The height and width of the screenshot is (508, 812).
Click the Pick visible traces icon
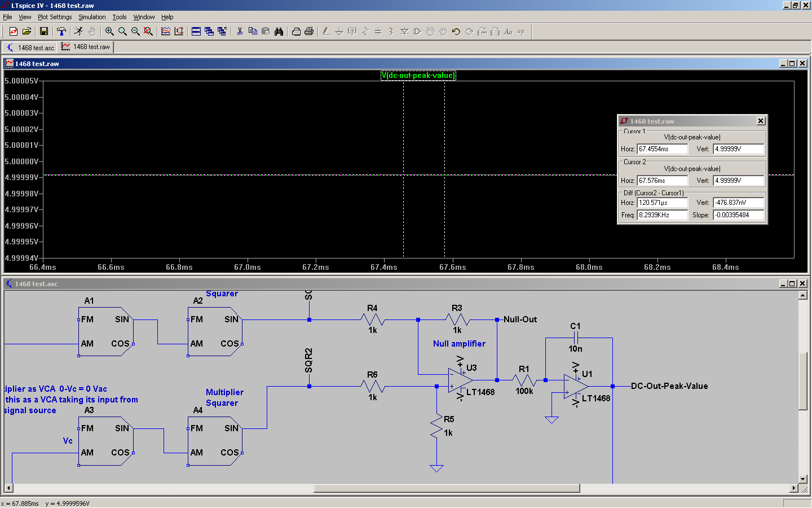click(x=166, y=32)
